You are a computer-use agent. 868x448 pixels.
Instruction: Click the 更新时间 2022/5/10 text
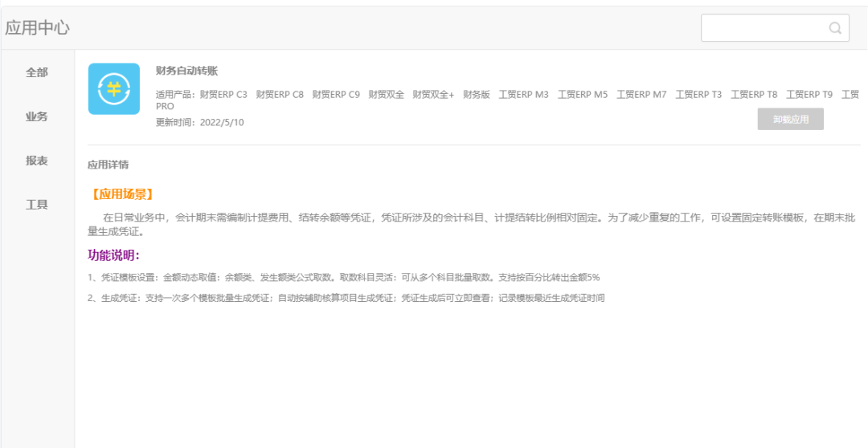coord(199,122)
